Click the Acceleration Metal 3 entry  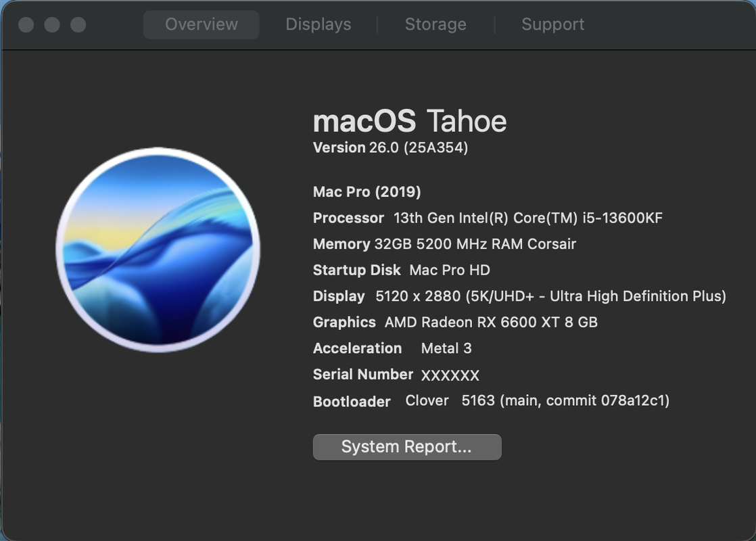point(392,348)
